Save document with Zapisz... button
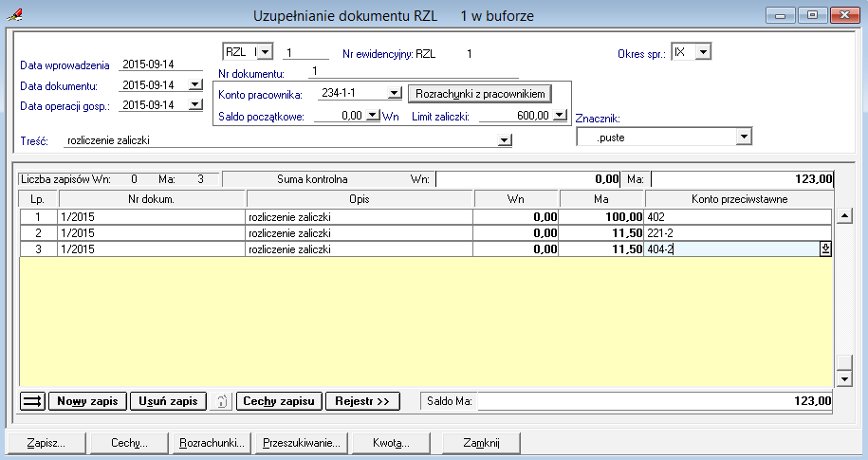The height and width of the screenshot is (460, 868). click(46, 443)
